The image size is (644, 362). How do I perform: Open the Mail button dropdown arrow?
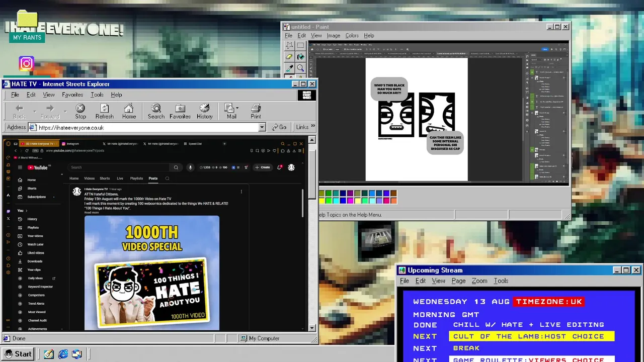[237, 108]
